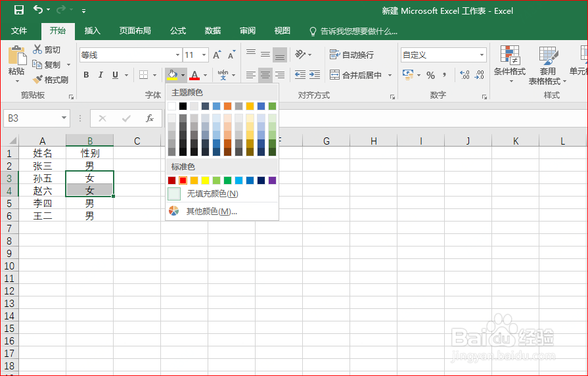Open the font name 等线 dropdown
588x376 pixels.
[177, 55]
